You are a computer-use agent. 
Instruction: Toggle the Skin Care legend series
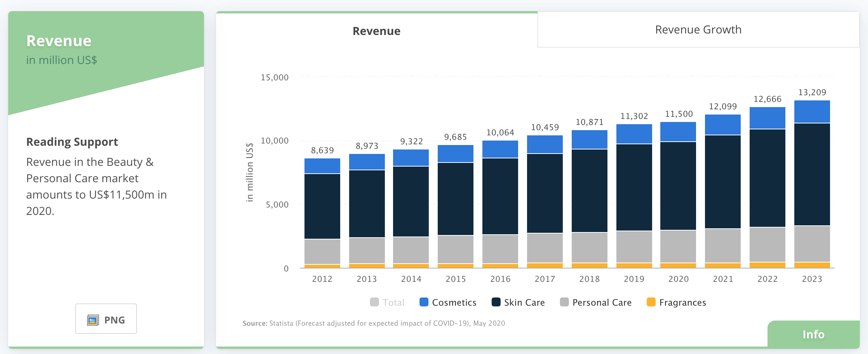point(518,302)
